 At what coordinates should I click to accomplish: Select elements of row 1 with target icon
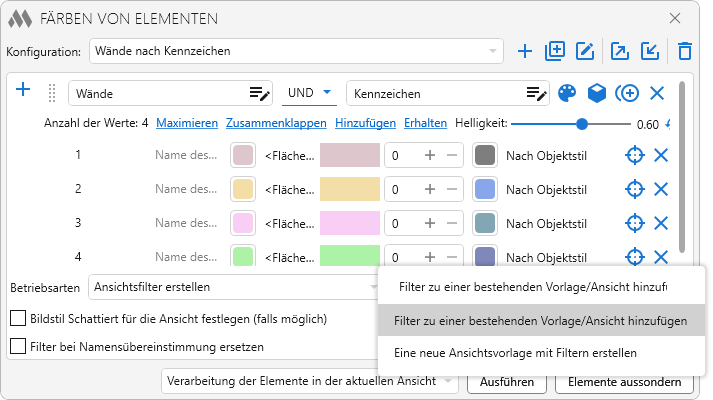coord(633,155)
